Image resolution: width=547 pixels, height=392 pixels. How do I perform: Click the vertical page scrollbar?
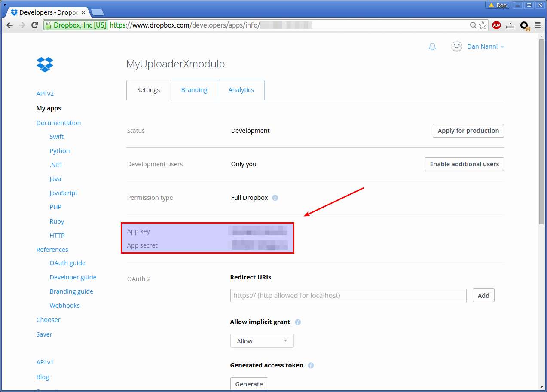[x=542, y=131]
